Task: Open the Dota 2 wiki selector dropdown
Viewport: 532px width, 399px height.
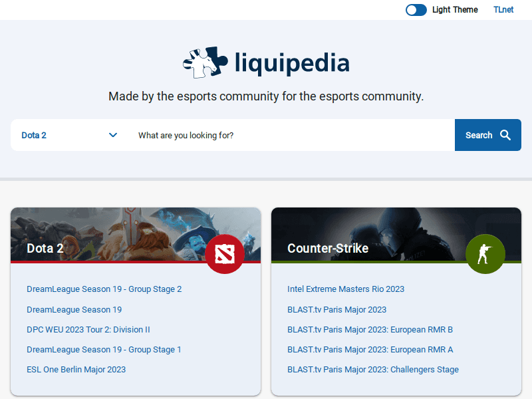Action: point(70,135)
